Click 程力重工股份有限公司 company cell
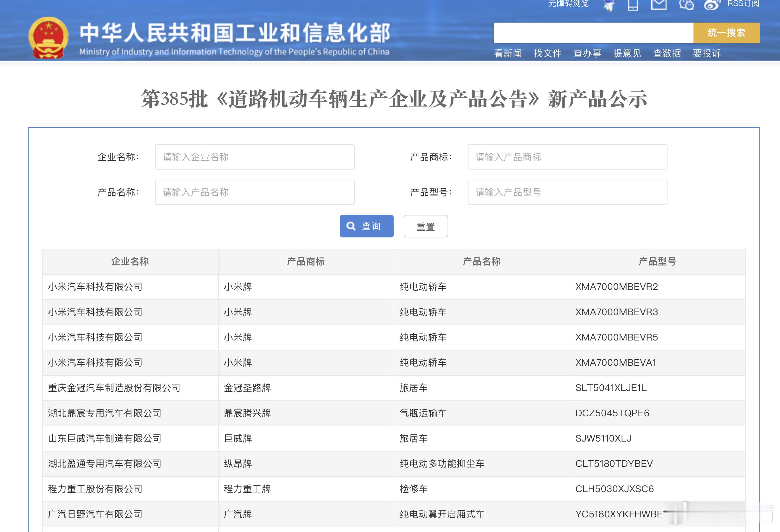This screenshot has height=532, width=780. coord(130,489)
